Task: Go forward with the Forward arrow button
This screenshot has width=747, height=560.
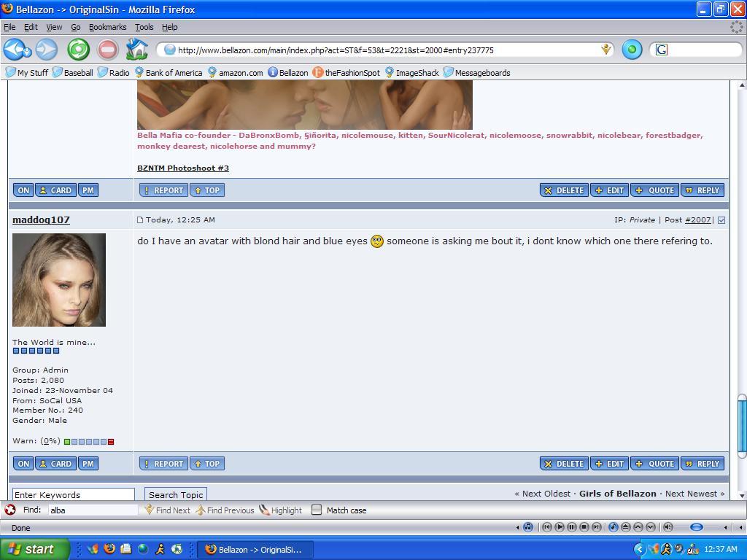Action: click(x=46, y=50)
